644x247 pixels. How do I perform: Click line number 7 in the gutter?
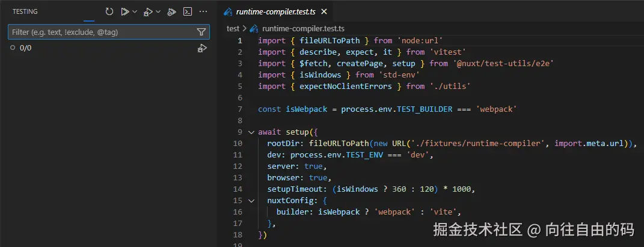coord(240,109)
